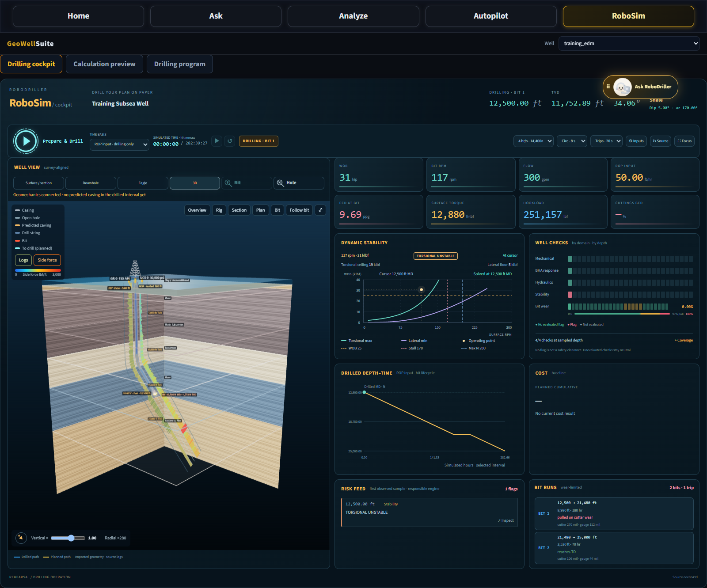707x588 pixels.
Task: Toggle Casing legend visibility
Action: 25,210
